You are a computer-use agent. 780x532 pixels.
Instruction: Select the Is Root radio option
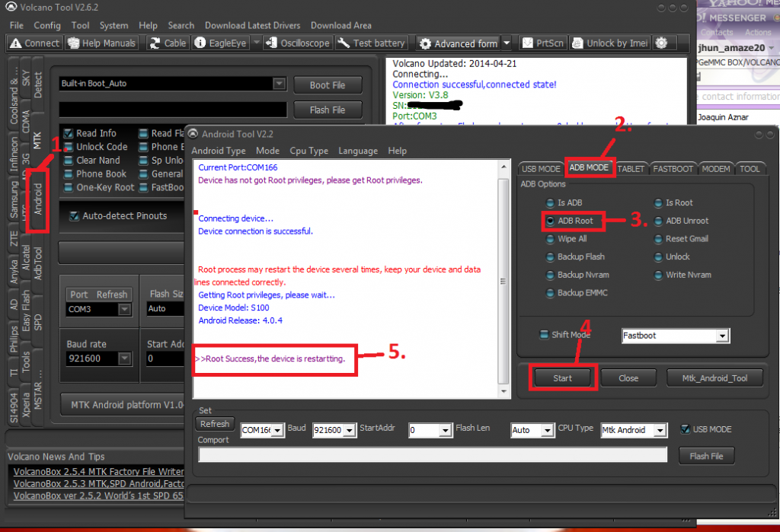658,203
